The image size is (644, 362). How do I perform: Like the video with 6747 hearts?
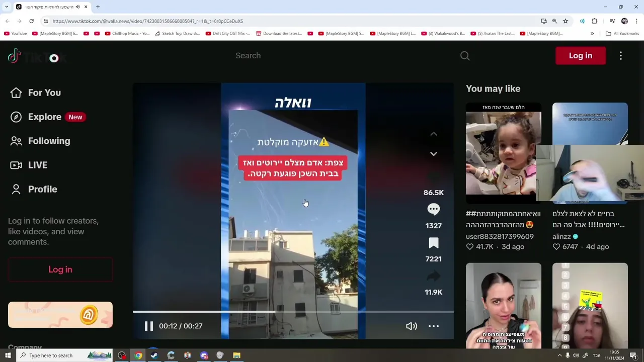pyautogui.click(x=556, y=247)
